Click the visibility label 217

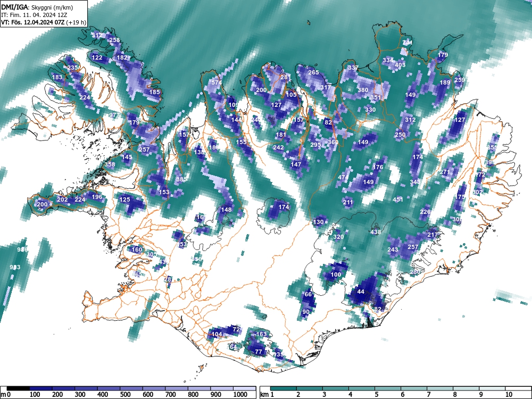pos(433,235)
